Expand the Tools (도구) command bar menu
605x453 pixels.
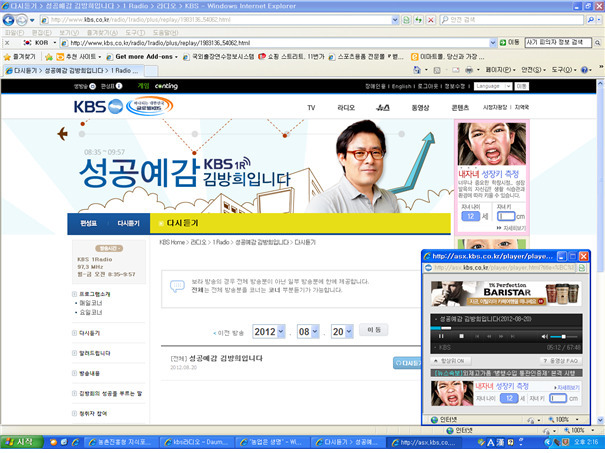564,70
